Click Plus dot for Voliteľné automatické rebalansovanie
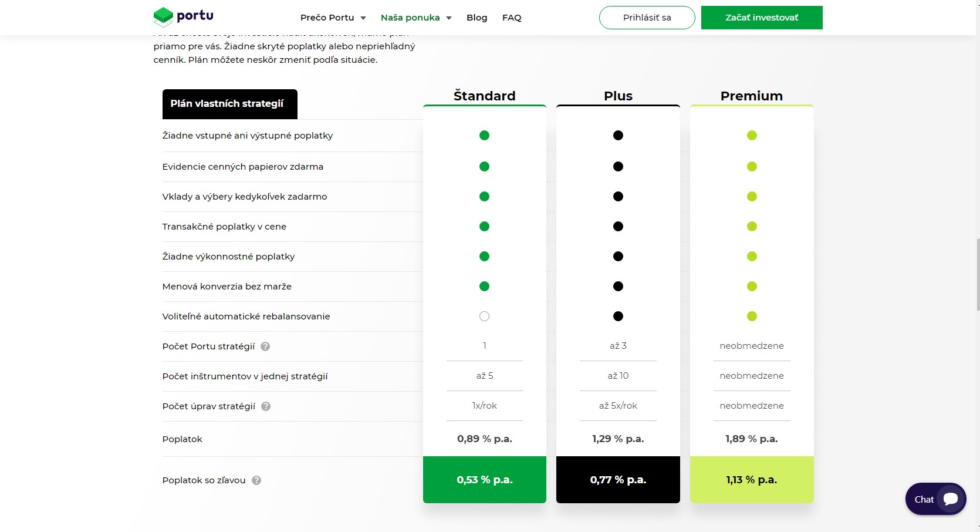 618,316
